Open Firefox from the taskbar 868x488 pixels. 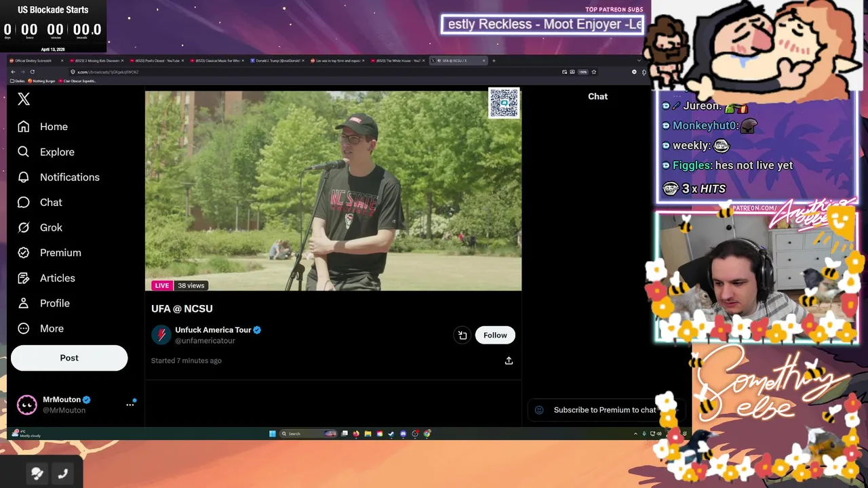pyautogui.click(x=356, y=434)
